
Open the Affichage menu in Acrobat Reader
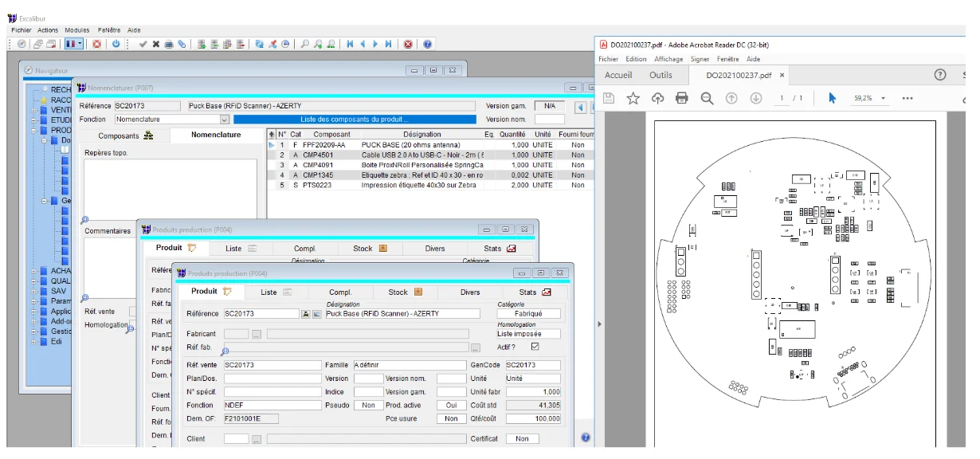click(x=668, y=59)
